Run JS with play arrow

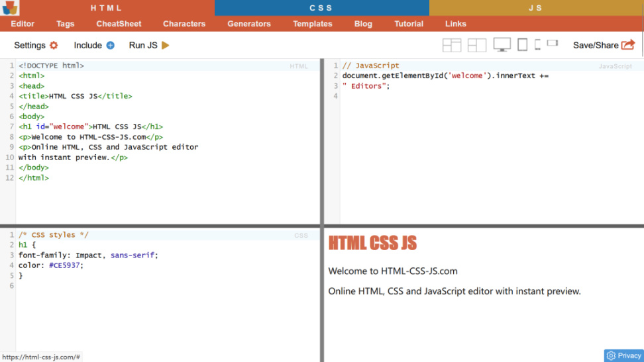click(166, 45)
